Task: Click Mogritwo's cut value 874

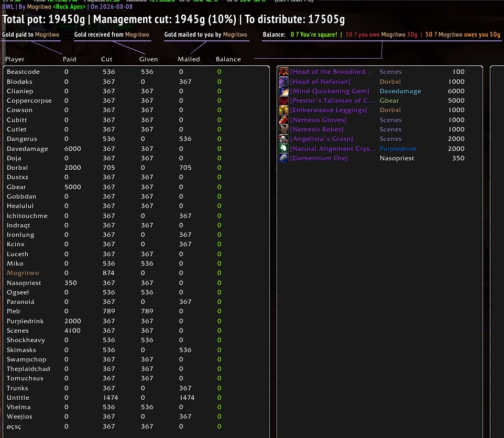Action: pyautogui.click(x=108, y=273)
